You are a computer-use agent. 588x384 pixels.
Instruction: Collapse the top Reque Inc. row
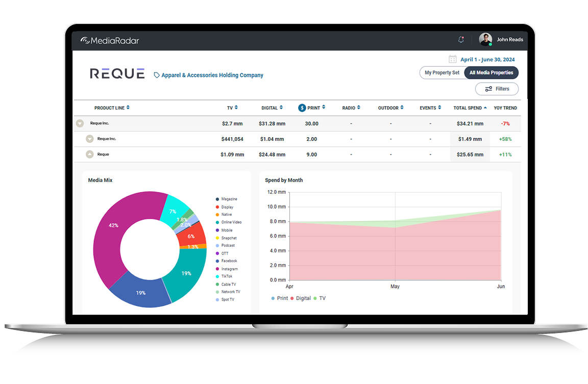click(80, 123)
